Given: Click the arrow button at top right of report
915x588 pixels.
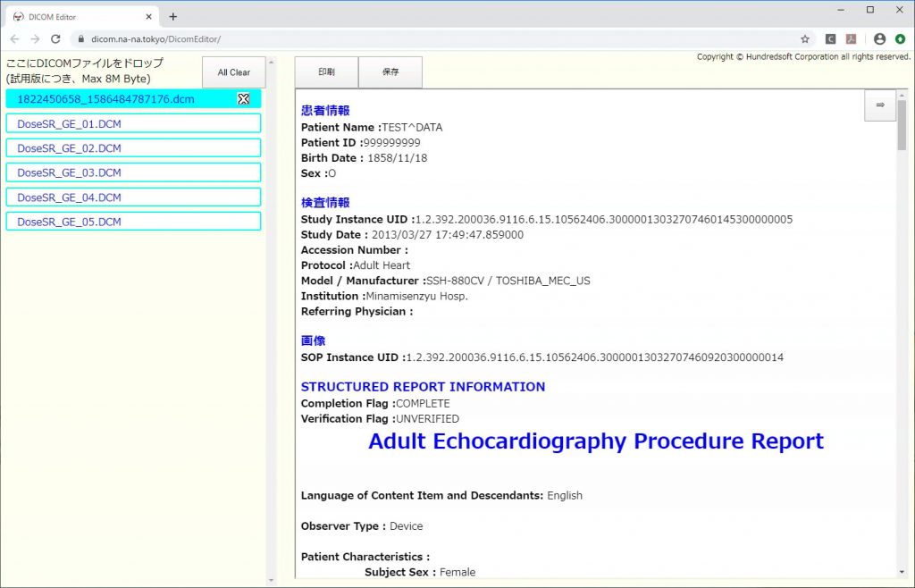Looking at the screenshot, I should (x=879, y=105).
